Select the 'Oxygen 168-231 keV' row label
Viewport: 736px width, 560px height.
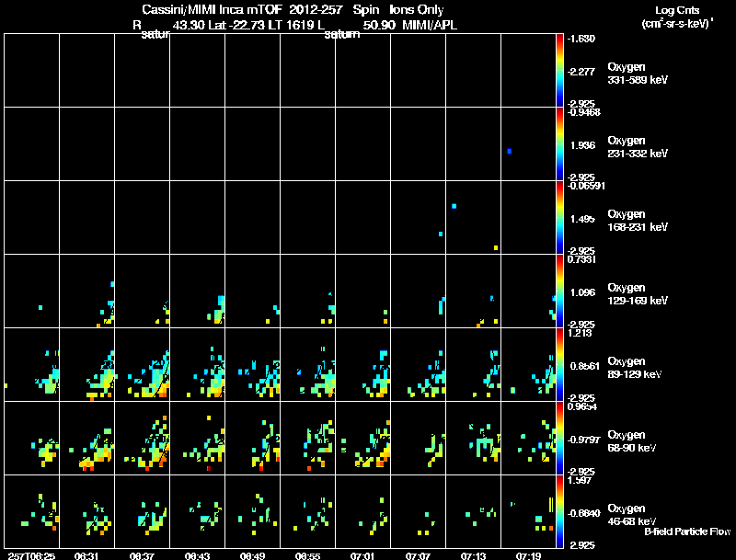click(638, 221)
